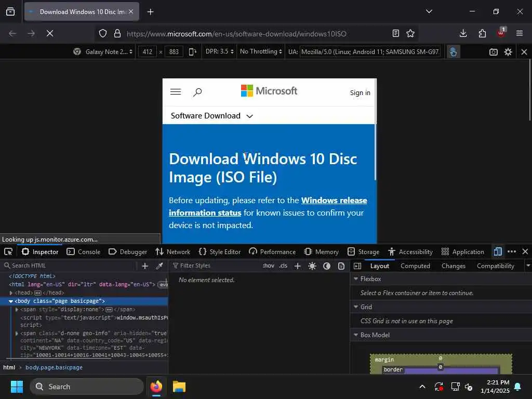Switch to the Inspector tab

click(x=40, y=252)
